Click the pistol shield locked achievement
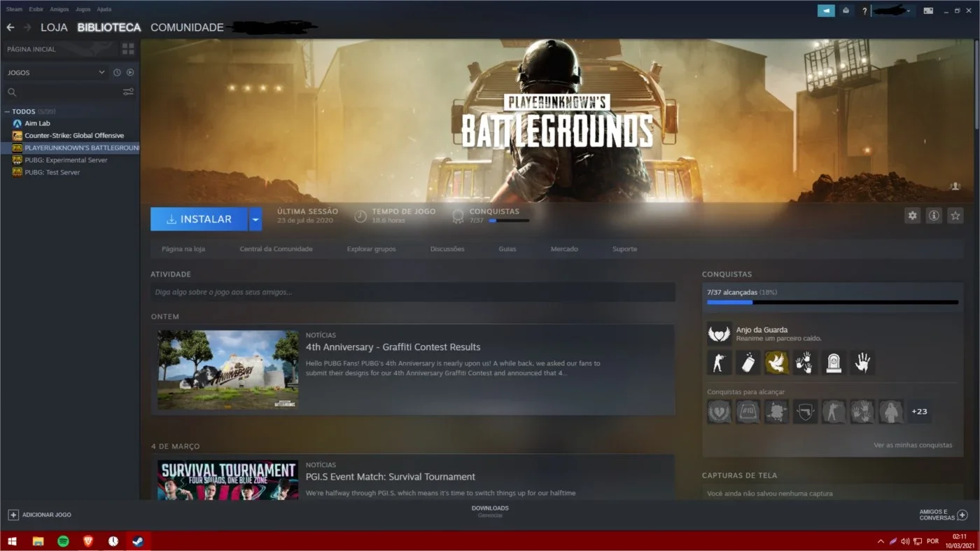This screenshot has height=551, width=980. [x=805, y=412]
